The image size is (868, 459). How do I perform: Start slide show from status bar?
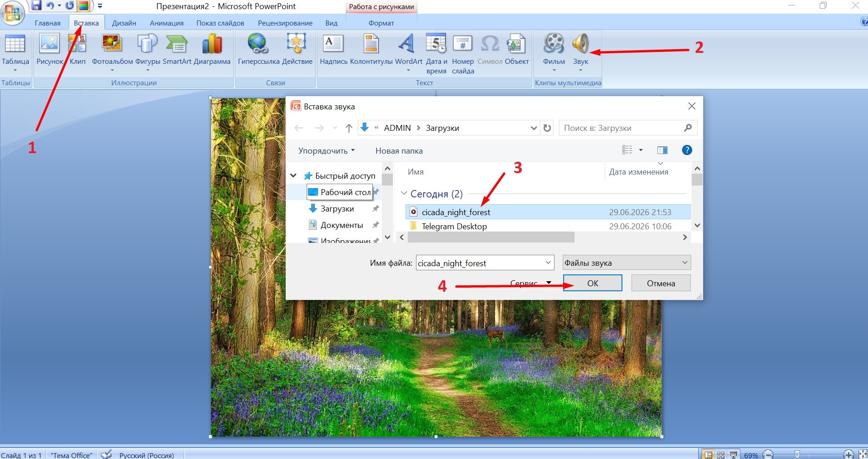point(733,455)
